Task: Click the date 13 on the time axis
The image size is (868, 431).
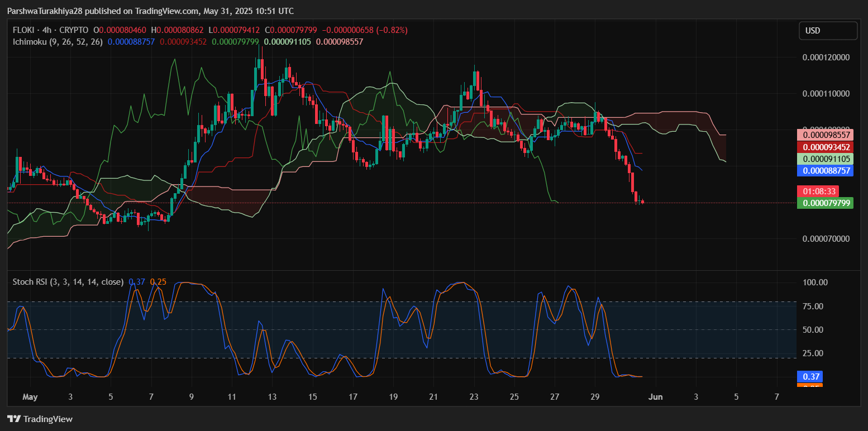Action: click(272, 397)
